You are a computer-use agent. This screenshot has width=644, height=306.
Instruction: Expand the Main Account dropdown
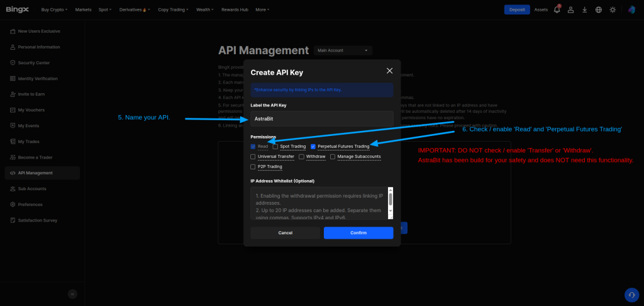(x=343, y=50)
